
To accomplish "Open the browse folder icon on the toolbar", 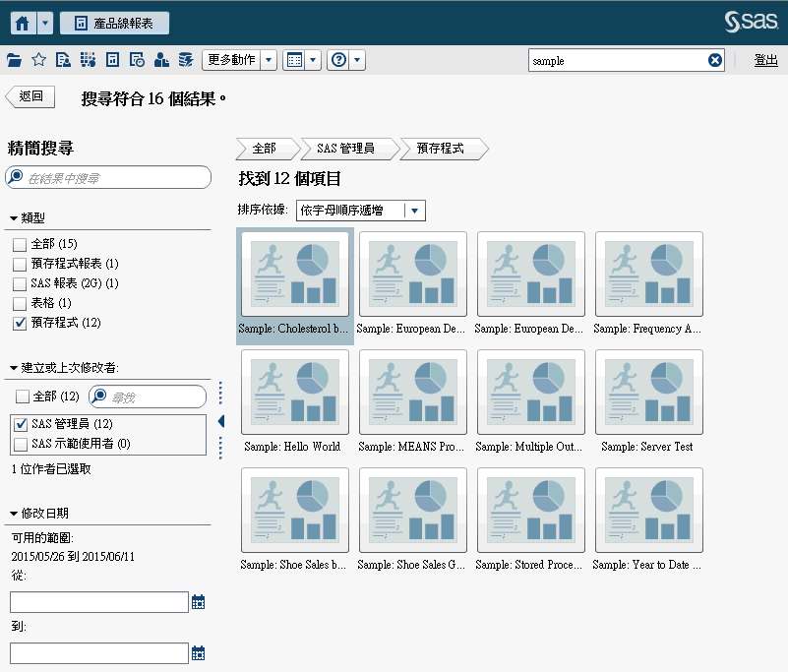I will (x=13, y=59).
